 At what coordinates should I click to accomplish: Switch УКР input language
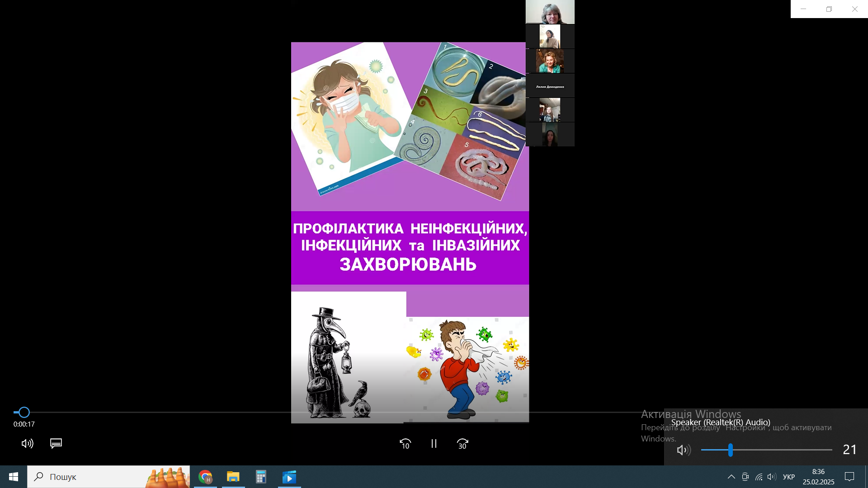pyautogui.click(x=789, y=477)
